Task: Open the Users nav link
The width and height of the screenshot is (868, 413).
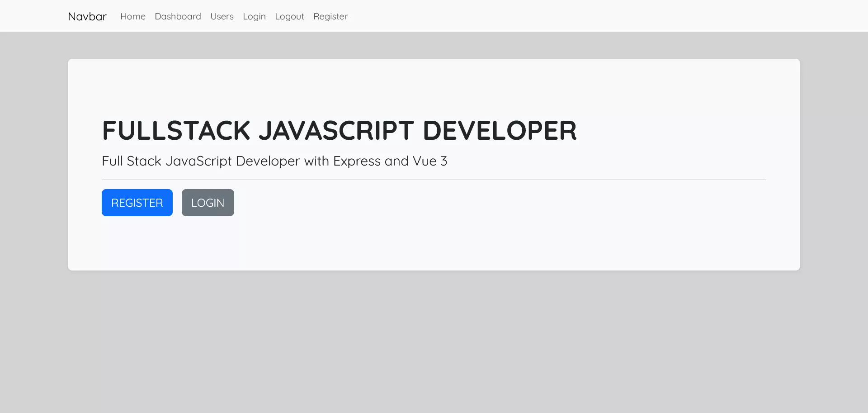Action: click(222, 16)
